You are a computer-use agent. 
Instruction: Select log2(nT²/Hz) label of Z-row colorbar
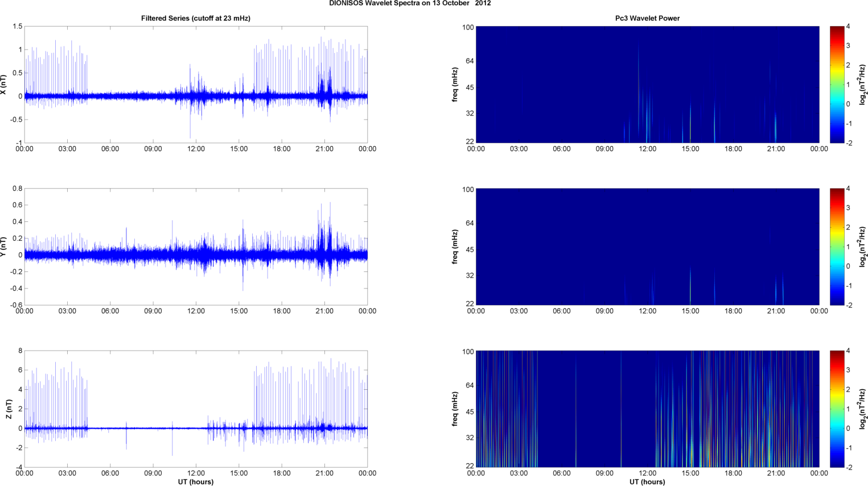coord(863,409)
